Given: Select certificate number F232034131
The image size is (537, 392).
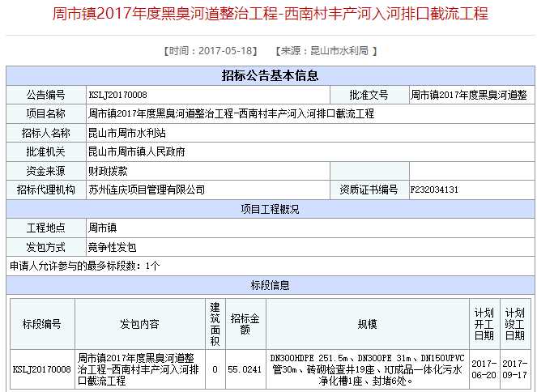Looking at the screenshot, I should 434,190.
